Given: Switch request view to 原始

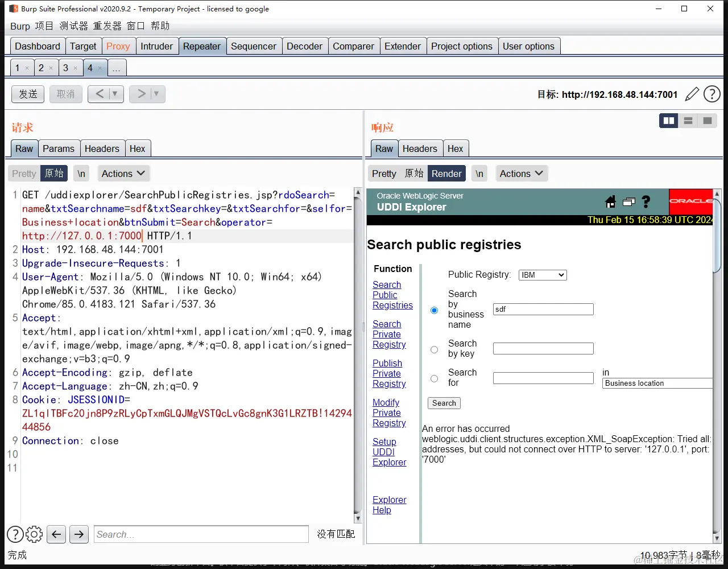Looking at the screenshot, I should [x=54, y=174].
